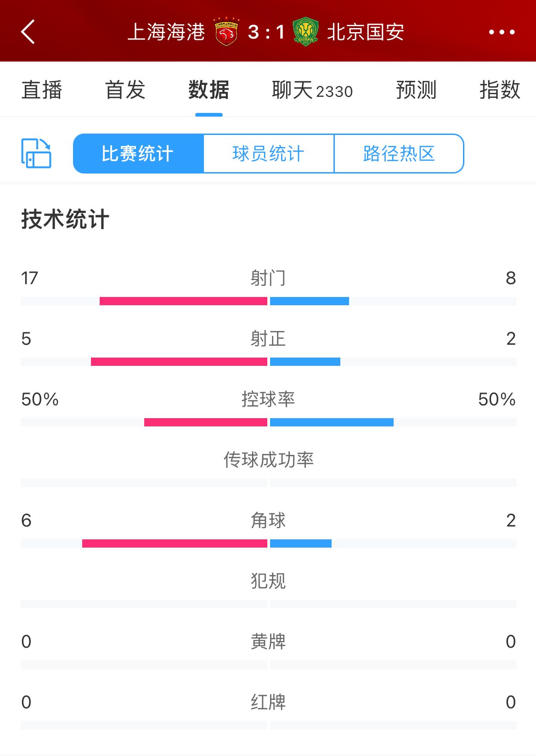Viewport: 536px width, 756px height.
Task: Tap the Shanghai Port team crest
Action: 226,32
